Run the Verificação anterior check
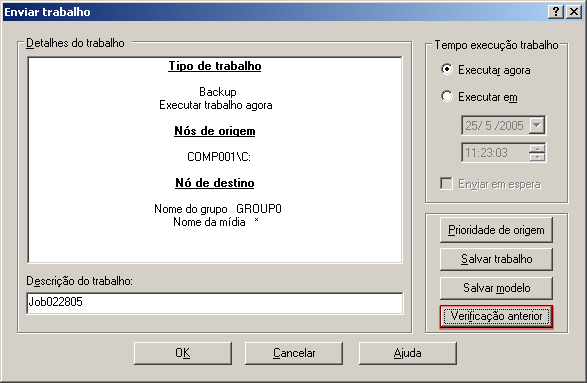Viewport: 587px width, 383px height. [x=496, y=317]
